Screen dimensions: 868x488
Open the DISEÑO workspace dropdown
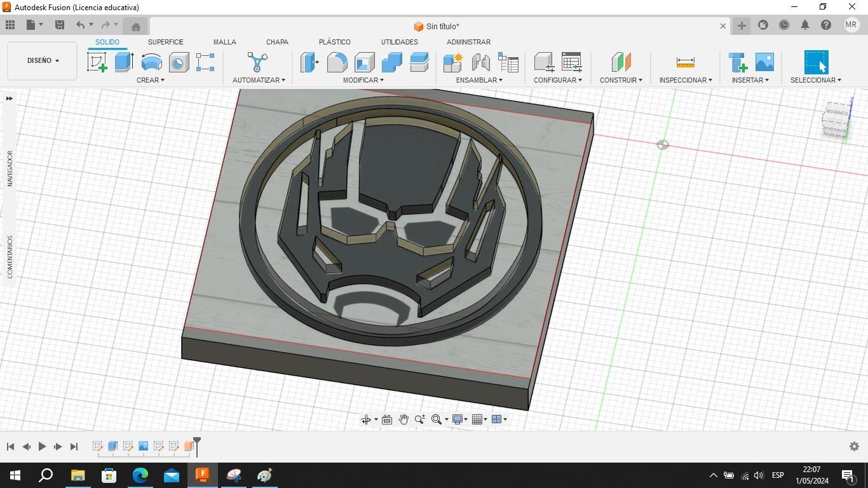click(x=43, y=61)
